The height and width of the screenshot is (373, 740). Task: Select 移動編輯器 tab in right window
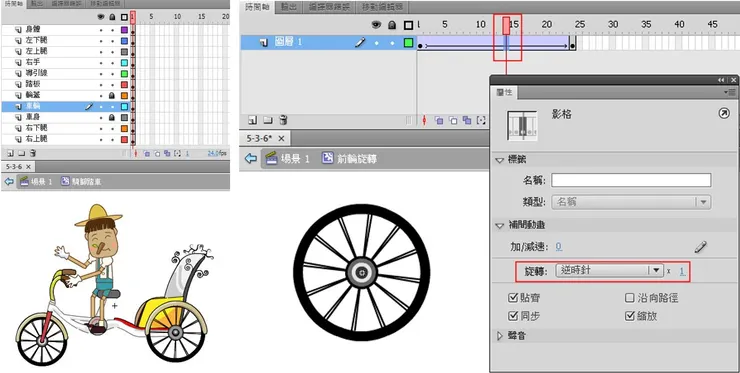pyautogui.click(x=382, y=7)
